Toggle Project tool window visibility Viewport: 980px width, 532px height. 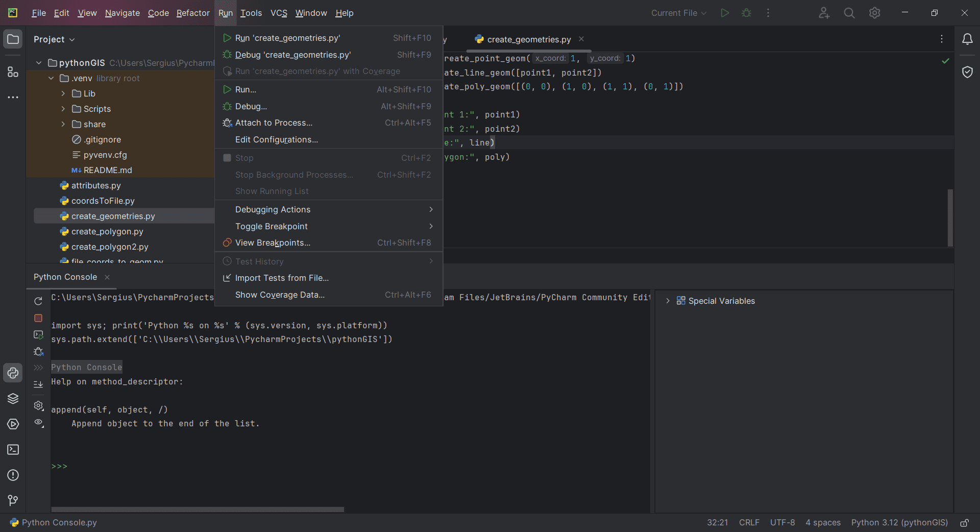click(13, 39)
